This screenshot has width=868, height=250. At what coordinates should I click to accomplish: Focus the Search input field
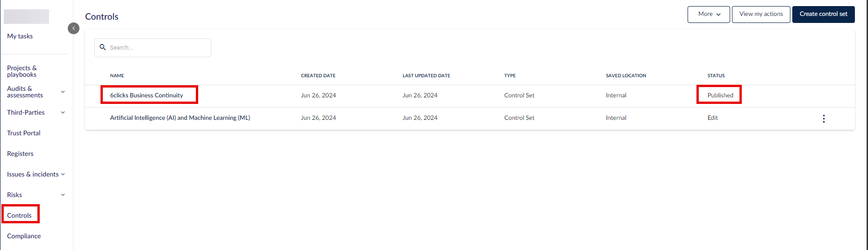coord(153,48)
